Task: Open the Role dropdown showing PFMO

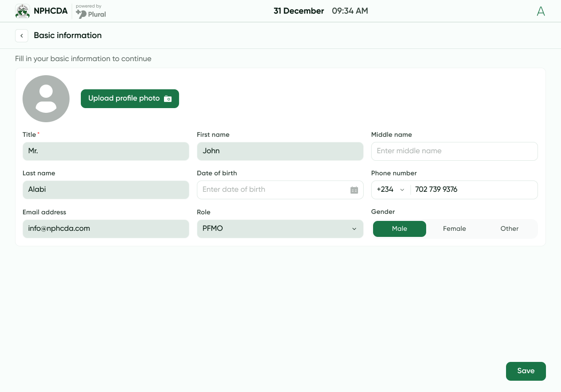Action: click(x=280, y=228)
